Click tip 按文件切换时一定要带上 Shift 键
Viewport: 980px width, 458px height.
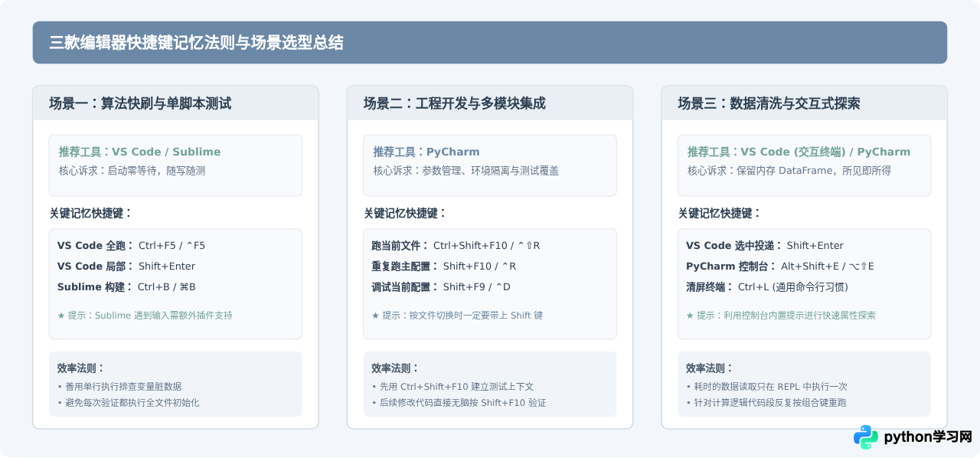click(457, 316)
